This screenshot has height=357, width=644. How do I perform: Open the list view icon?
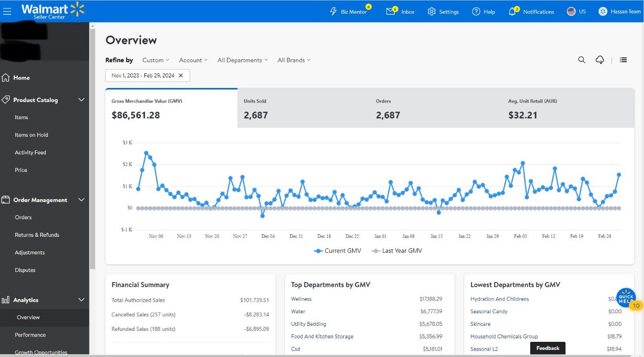click(623, 60)
